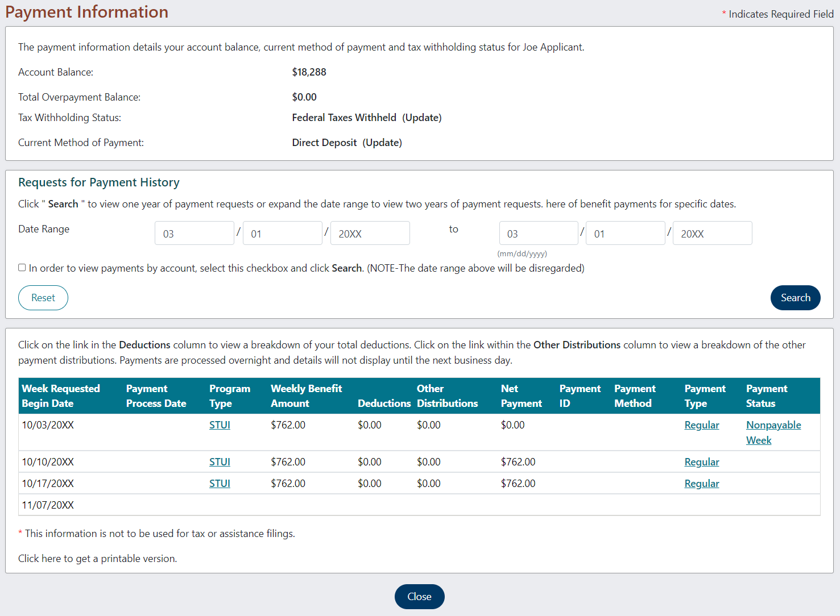Select the start year field showing 20XX
The image size is (840, 616).
pyautogui.click(x=370, y=232)
